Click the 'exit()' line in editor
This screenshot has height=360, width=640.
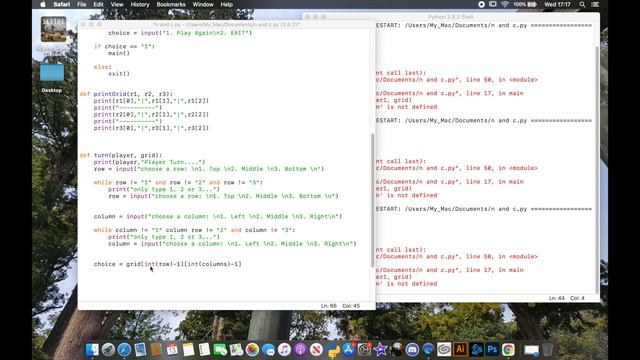click(119, 73)
